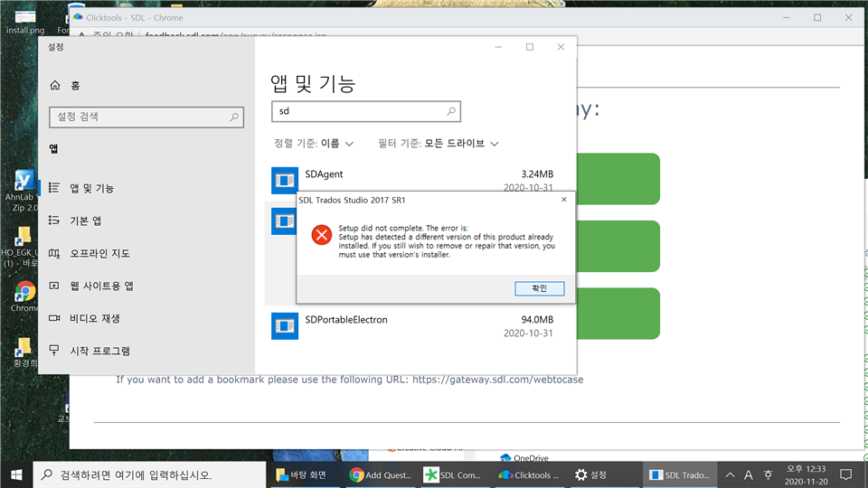This screenshot has width=868, height=488.
Task: Click the 비디오 재생 camera icon
Action: click(x=54, y=318)
